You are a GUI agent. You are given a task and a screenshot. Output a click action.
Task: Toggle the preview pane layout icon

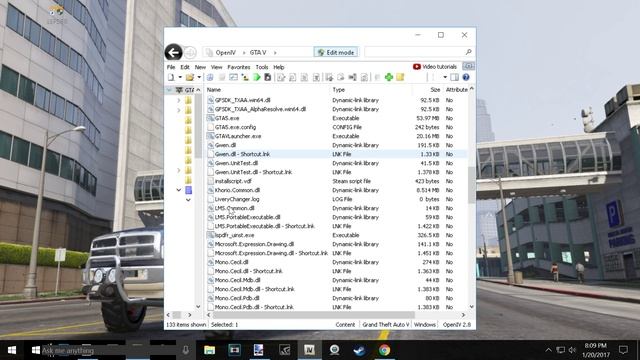(454, 77)
